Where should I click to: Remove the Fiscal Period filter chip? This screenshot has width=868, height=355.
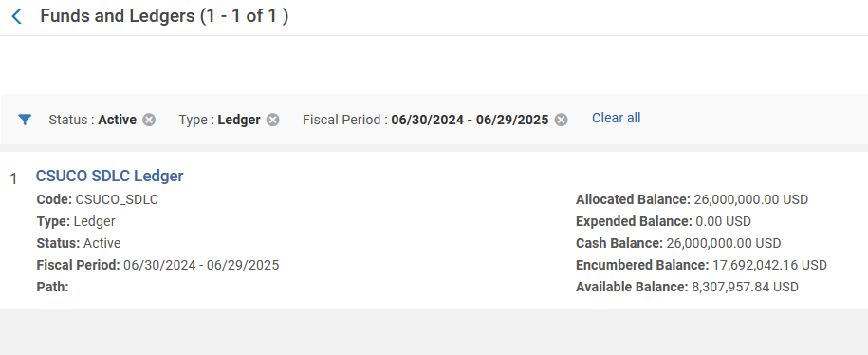tap(562, 120)
